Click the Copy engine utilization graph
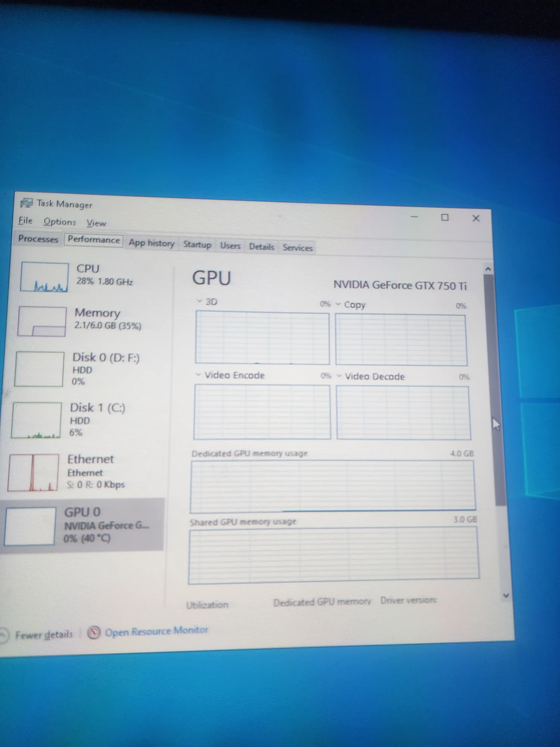This screenshot has height=747, width=560. coord(401,340)
